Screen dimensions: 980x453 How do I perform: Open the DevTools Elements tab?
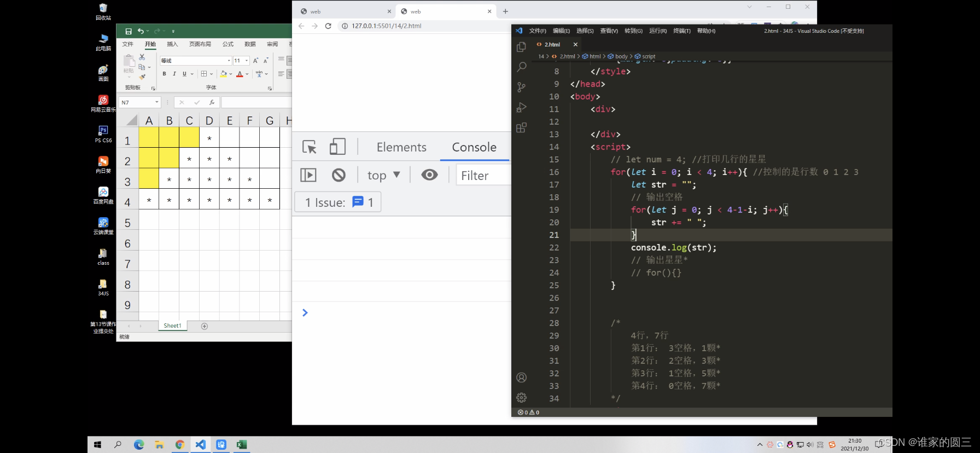(x=401, y=147)
